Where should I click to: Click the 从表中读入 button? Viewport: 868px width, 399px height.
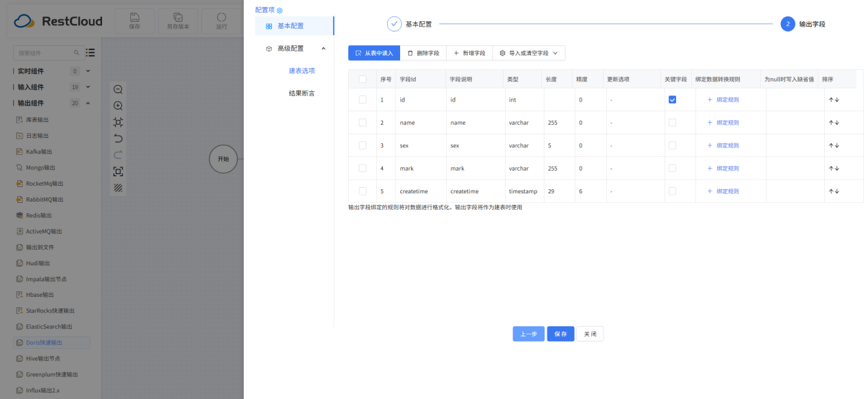pos(373,53)
